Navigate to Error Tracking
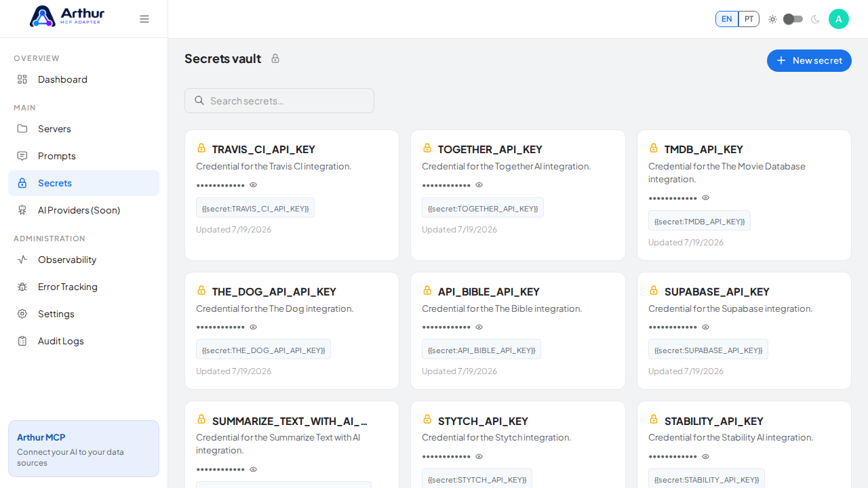Viewport: 868px width, 488px height. pyautogui.click(x=83, y=287)
